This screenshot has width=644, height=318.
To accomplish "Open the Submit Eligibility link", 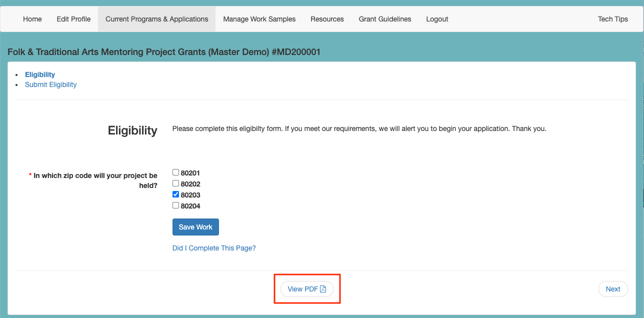I will coord(50,84).
